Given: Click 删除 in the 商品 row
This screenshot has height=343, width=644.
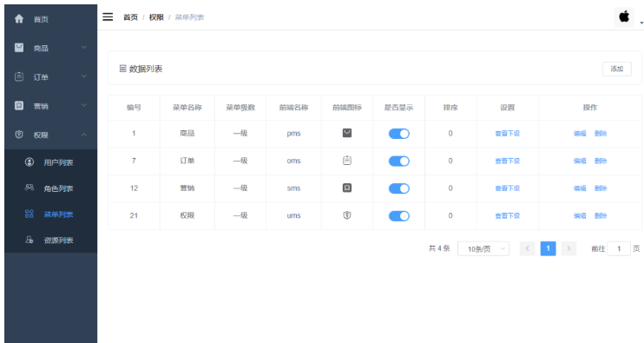Looking at the screenshot, I should 601,133.
